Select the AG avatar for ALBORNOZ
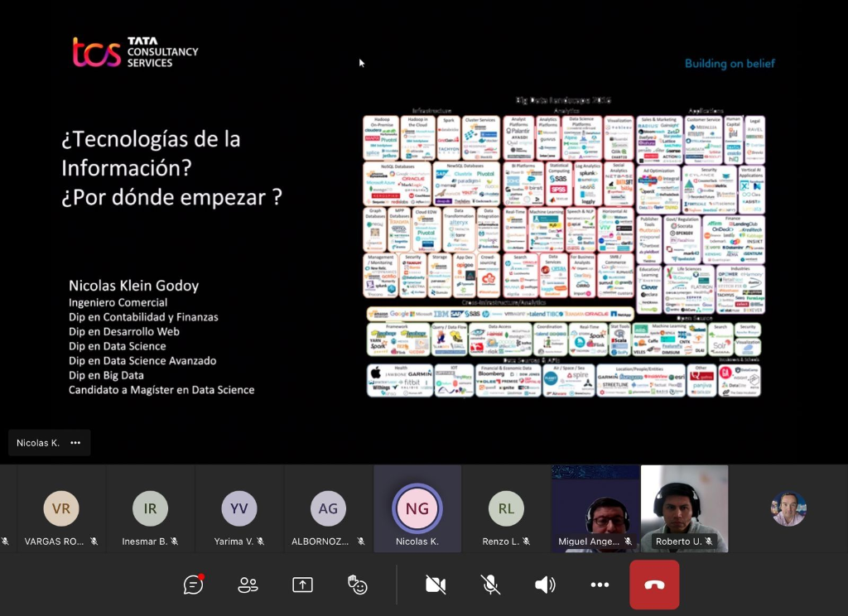The width and height of the screenshot is (848, 616). click(x=328, y=508)
